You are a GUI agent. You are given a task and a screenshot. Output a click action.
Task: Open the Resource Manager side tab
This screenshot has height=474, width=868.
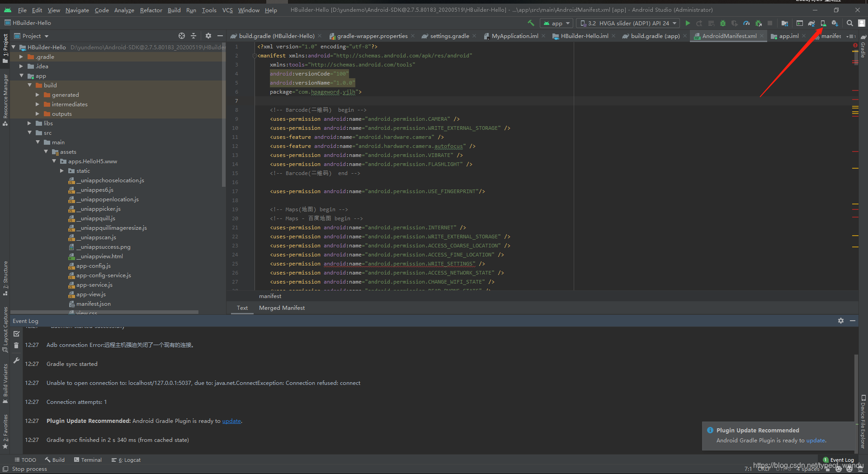pos(5,100)
